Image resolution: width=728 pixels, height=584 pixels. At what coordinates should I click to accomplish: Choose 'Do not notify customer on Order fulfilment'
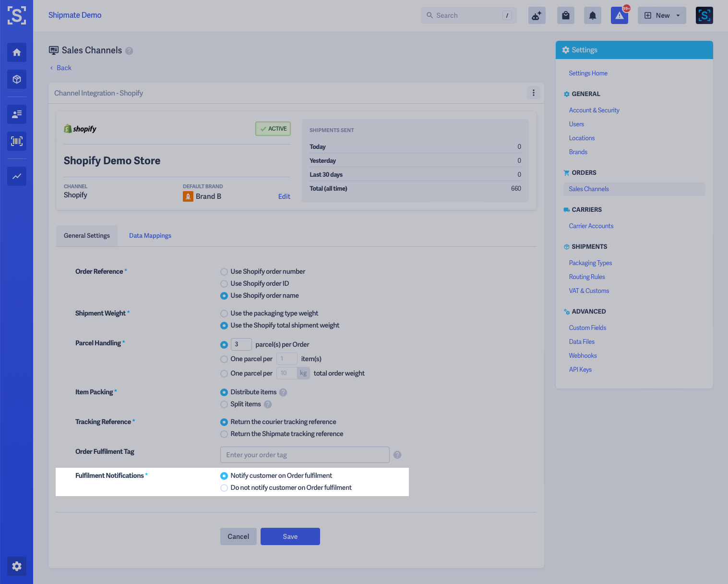224,487
